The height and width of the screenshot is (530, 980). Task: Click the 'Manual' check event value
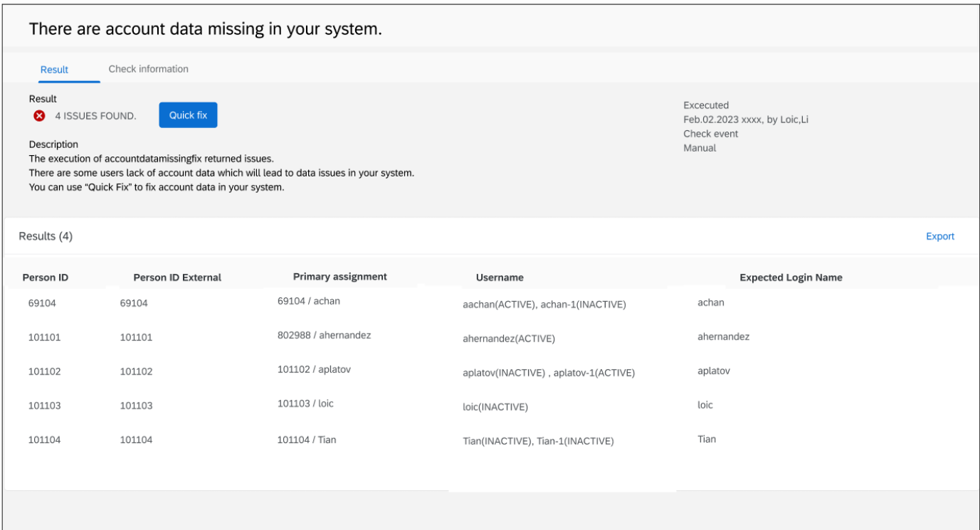point(700,148)
